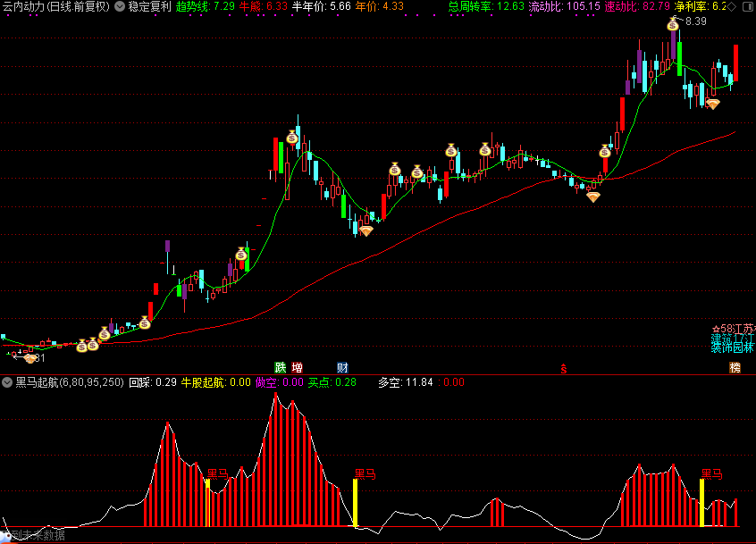The image size is (756, 544).
Task: Click the blue 财 badge
Action: pyautogui.click(x=342, y=368)
